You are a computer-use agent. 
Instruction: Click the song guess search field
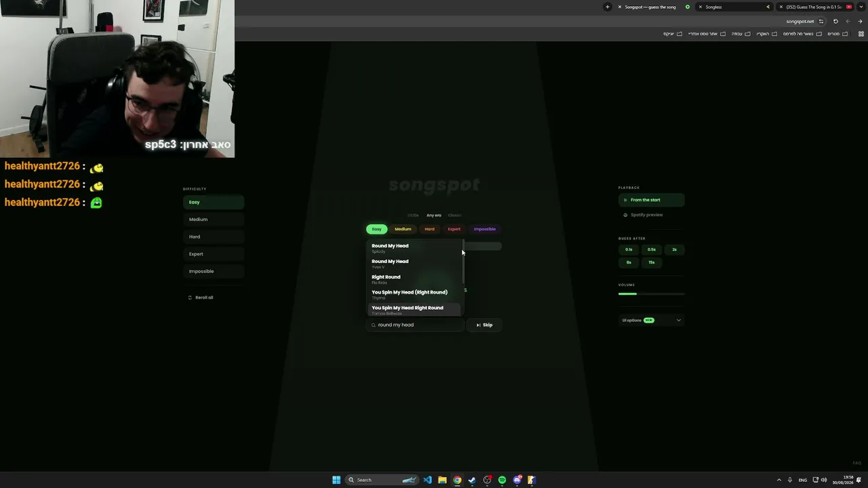pyautogui.click(x=415, y=325)
